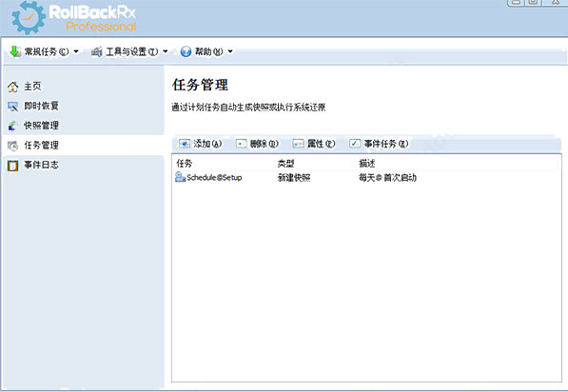Expand the 工具与设置 dropdown arrow
Viewport: 568px width, 392px height.
tap(166, 51)
